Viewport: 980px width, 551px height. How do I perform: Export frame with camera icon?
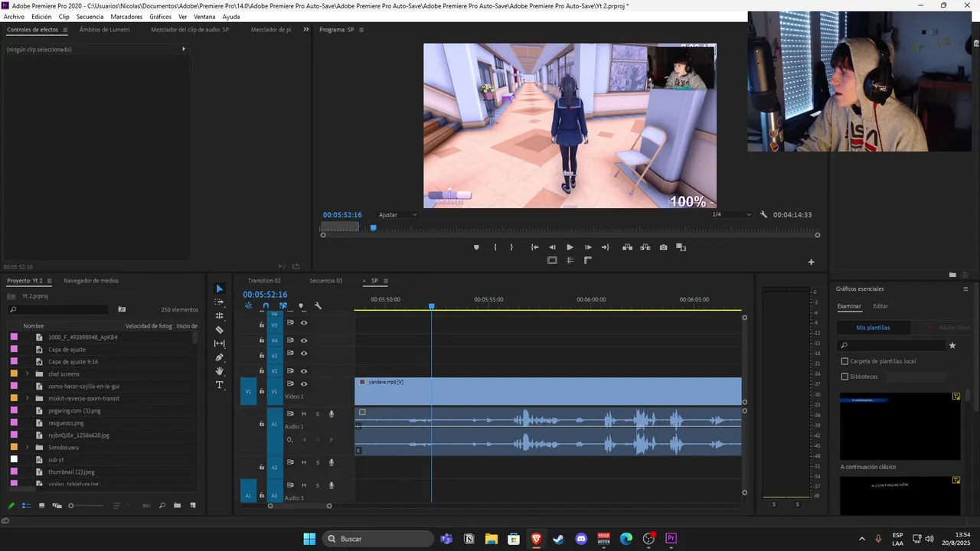tap(663, 247)
